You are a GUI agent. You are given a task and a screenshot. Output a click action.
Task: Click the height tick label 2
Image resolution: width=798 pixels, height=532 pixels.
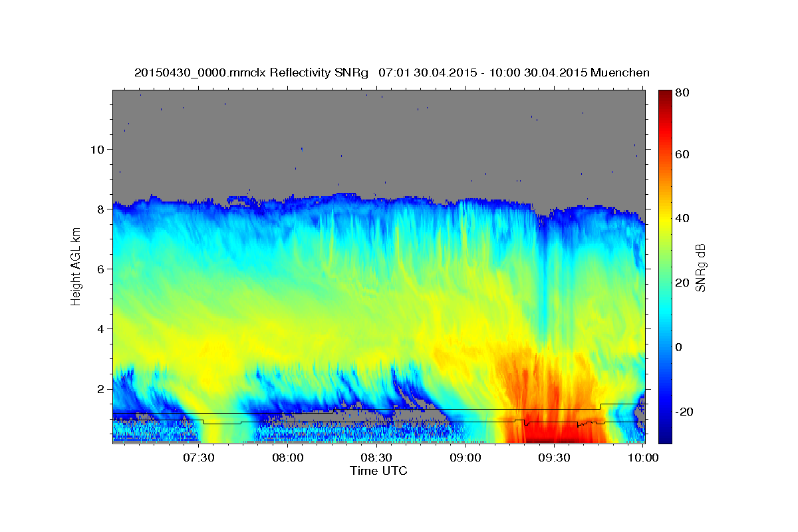[101, 388]
